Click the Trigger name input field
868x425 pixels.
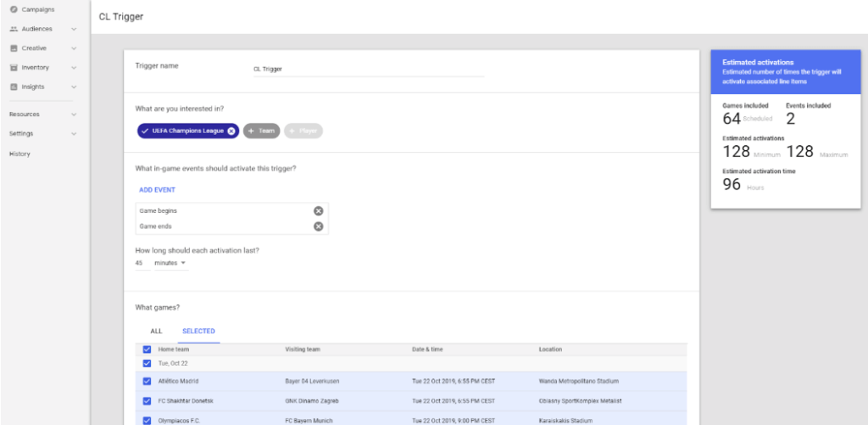[x=367, y=70]
